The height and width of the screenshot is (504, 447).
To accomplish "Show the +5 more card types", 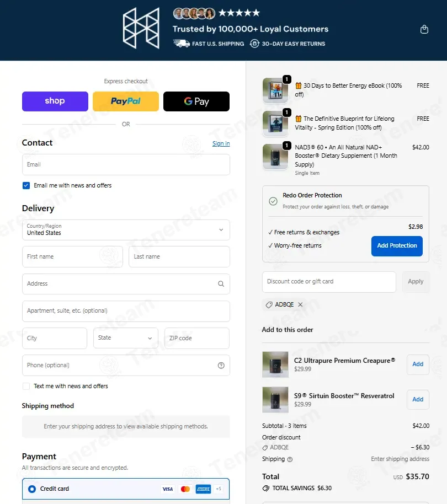I will point(219,489).
